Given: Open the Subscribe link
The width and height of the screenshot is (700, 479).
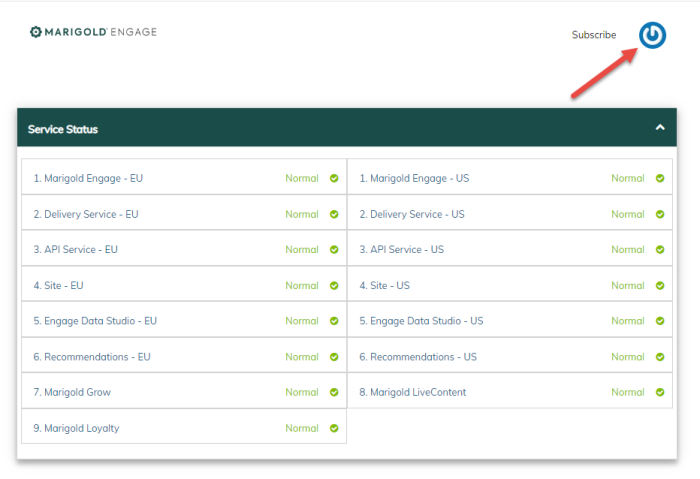Looking at the screenshot, I should point(594,35).
